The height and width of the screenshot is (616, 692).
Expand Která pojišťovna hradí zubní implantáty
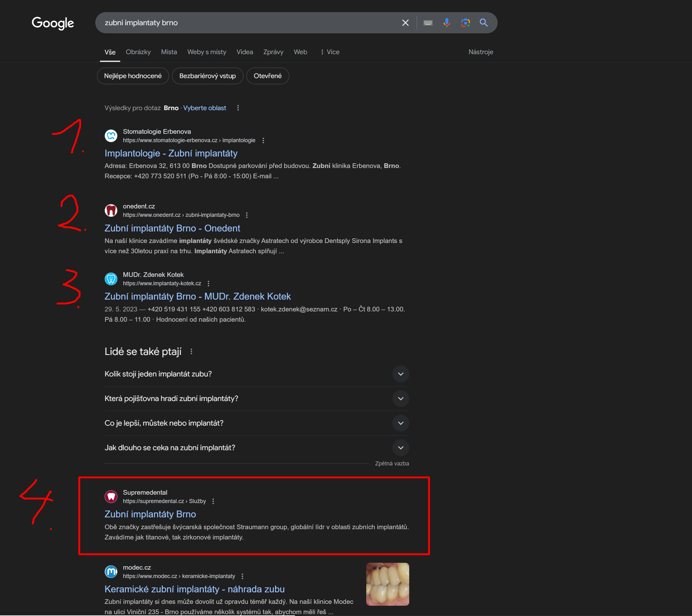point(401,399)
